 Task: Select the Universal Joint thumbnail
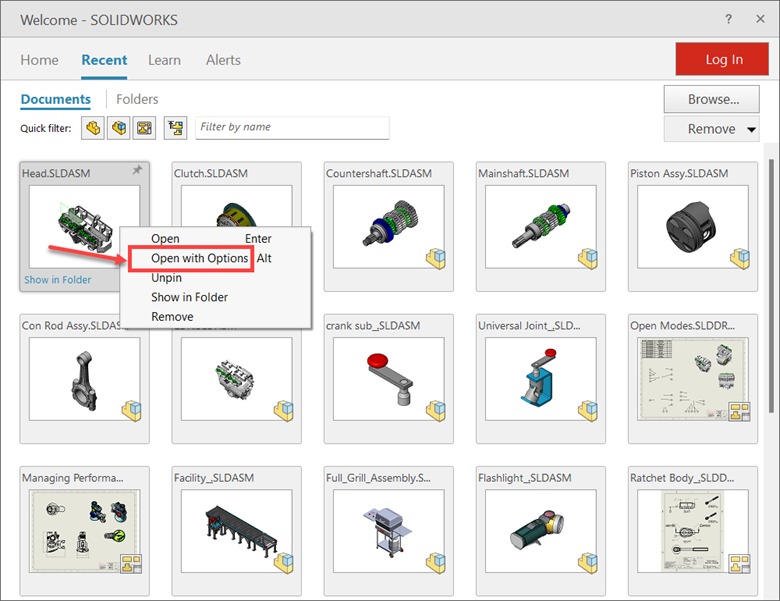pyautogui.click(x=541, y=379)
